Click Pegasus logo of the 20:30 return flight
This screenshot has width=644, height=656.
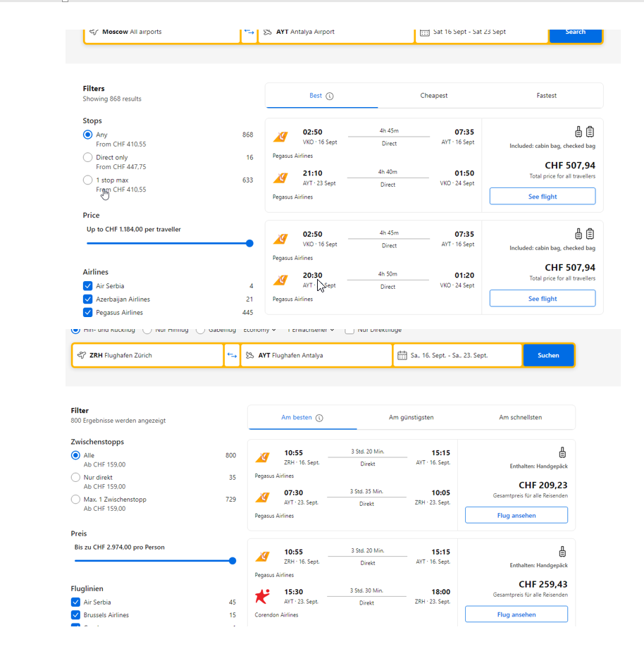[281, 280]
